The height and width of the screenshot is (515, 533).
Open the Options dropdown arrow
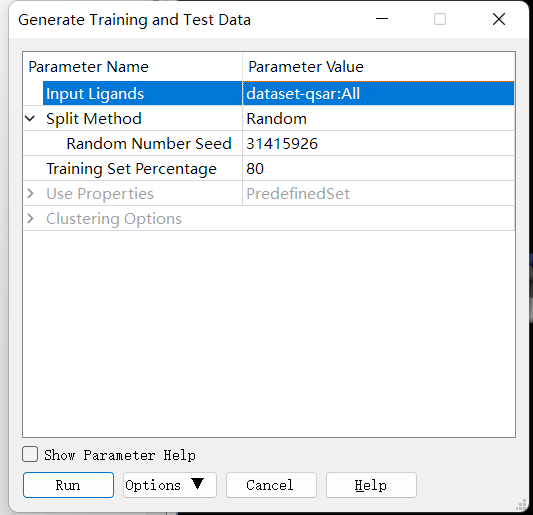tap(197, 484)
